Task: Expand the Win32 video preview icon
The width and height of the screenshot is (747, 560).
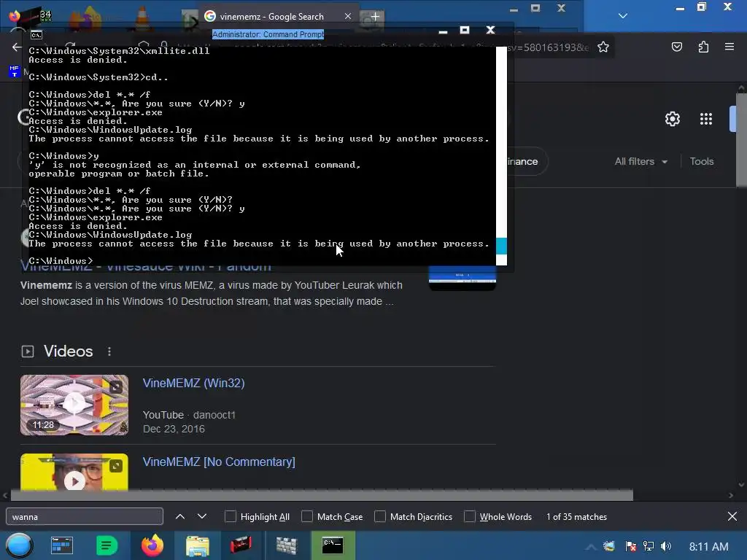Action: (116, 386)
